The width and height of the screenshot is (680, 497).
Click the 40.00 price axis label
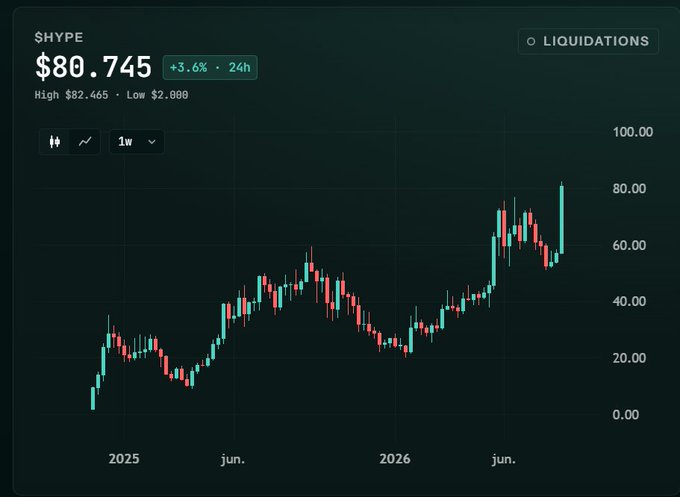[x=629, y=301]
